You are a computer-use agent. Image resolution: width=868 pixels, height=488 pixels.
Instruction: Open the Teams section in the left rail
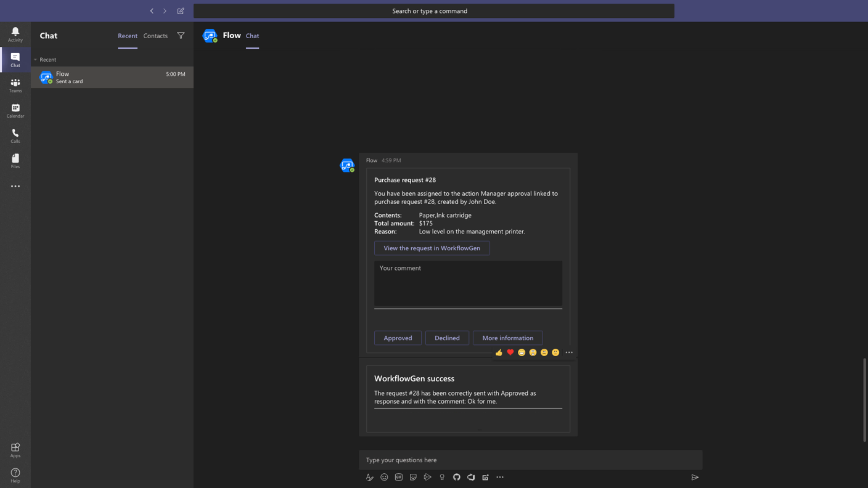(x=15, y=85)
